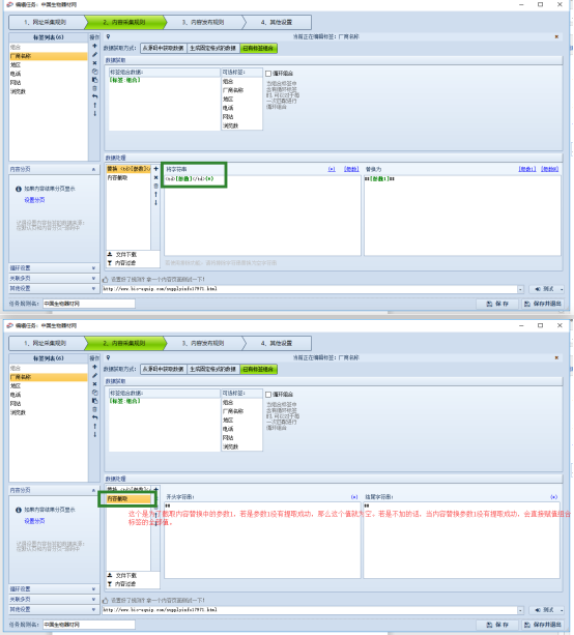Image resolution: width=574 pixels, height=635 pixels.
Task: Click the 任务规则名 input field in upper window
Action: tap(89, 303)
